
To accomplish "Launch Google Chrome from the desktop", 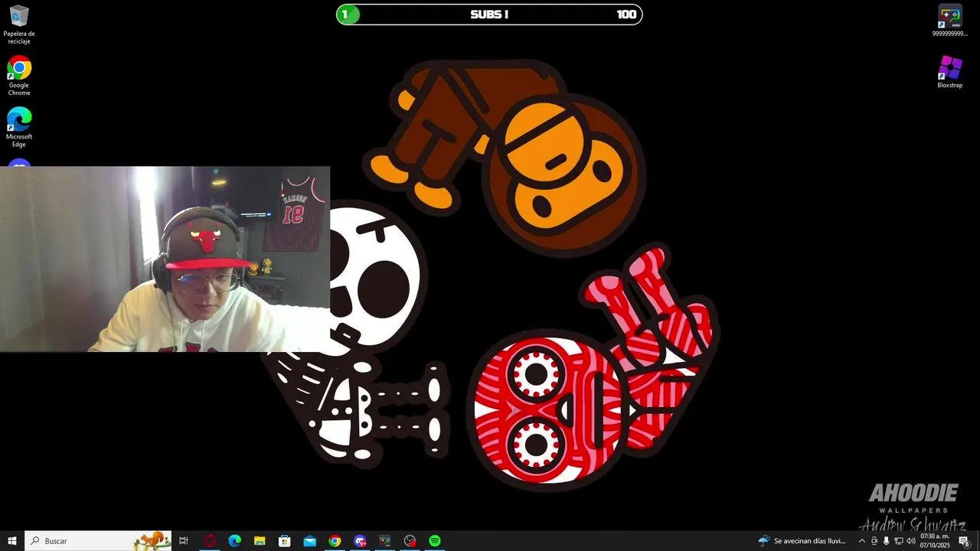I will pos(19,76).
